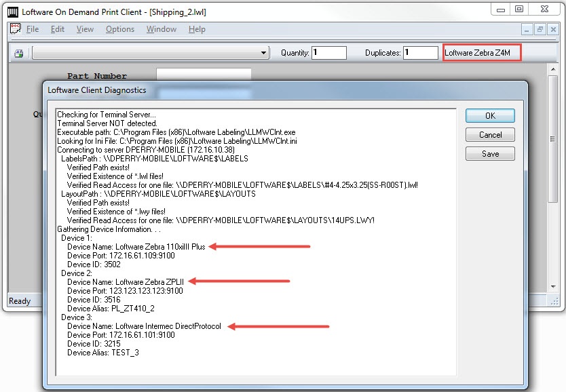
Task: Close the inner Shipping_2.lwl document window
Action: click(x=553, y=30)
